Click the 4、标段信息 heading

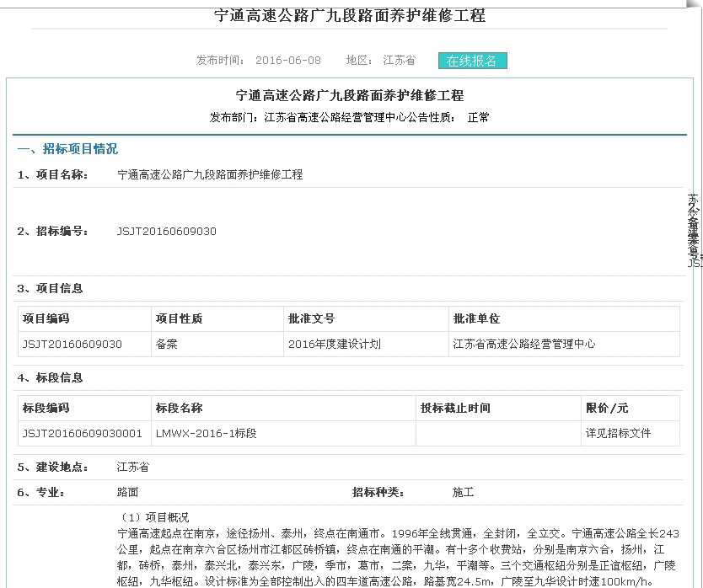tap(51, 377)
